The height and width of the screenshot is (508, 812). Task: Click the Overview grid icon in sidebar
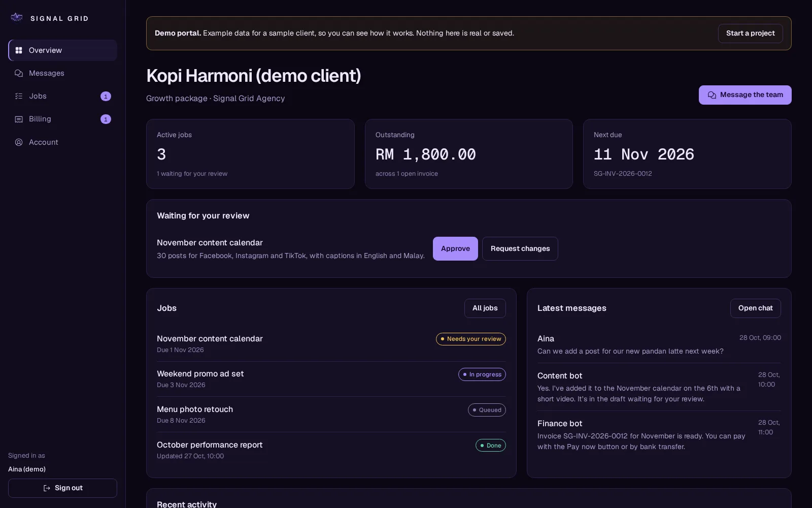[x=19, y=50]
